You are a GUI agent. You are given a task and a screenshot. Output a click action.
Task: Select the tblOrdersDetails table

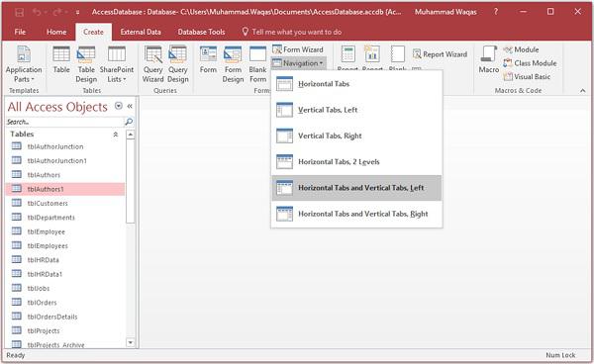[65, 317]
